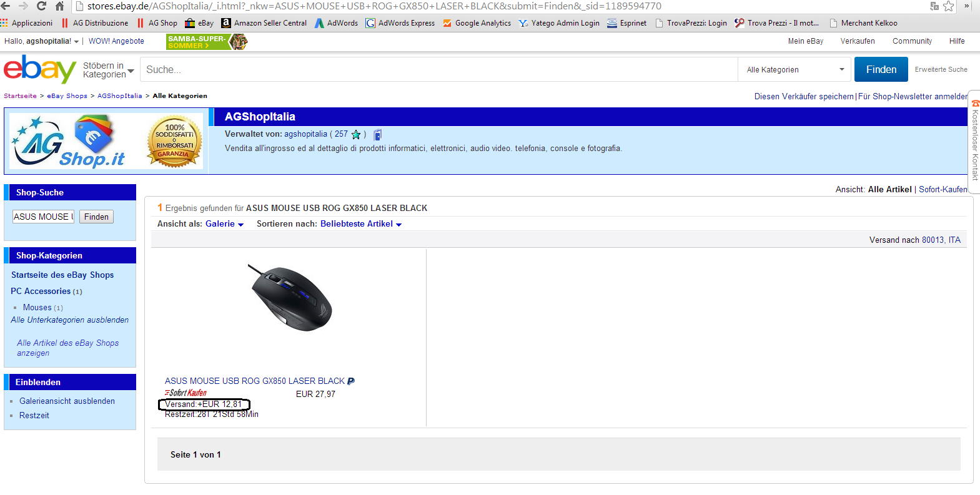Click the 257 feedback score

click(x=341, y=134)
